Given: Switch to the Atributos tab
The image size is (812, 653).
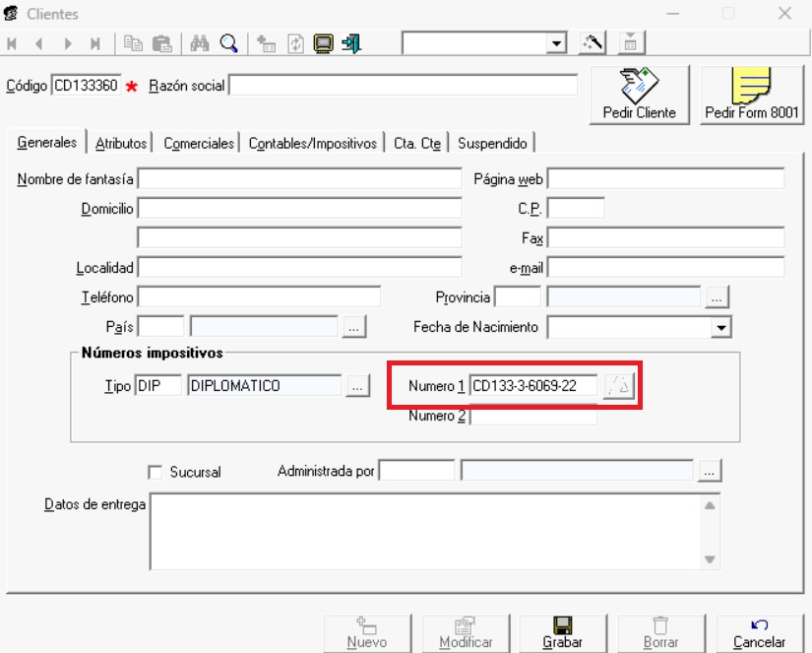Looking at the screenshot, I should [121, 144].
